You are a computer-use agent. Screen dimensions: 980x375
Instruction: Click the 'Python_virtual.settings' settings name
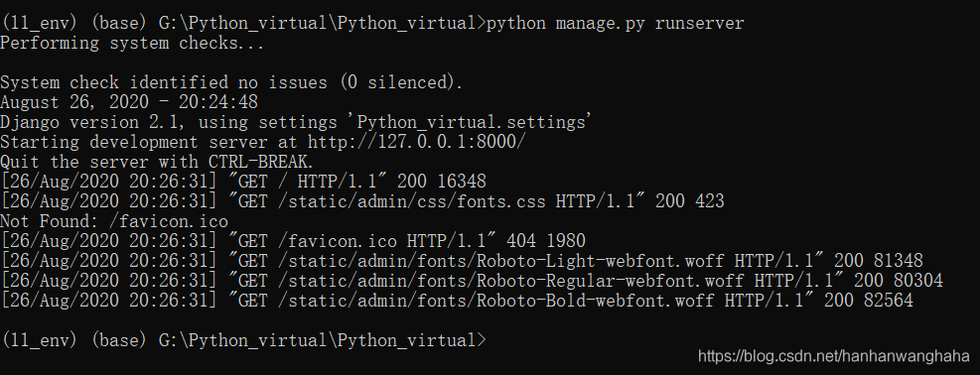[x=475, y=122]
